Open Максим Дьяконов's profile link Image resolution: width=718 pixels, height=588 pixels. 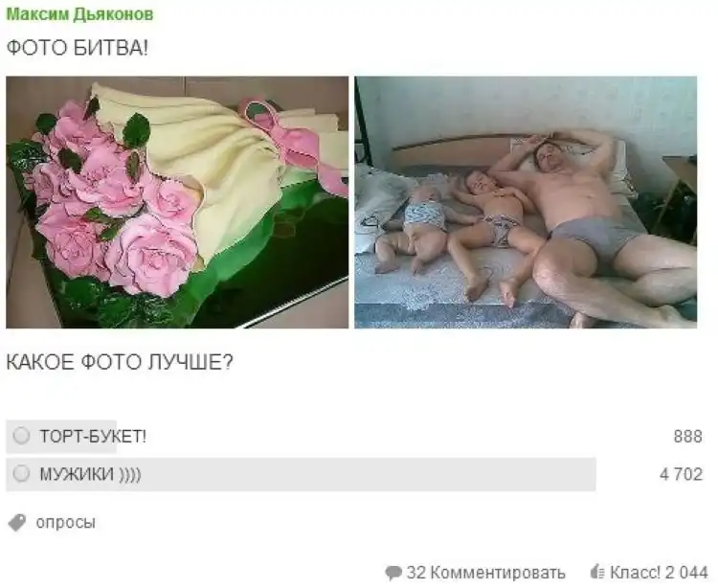tap(79, 14)
